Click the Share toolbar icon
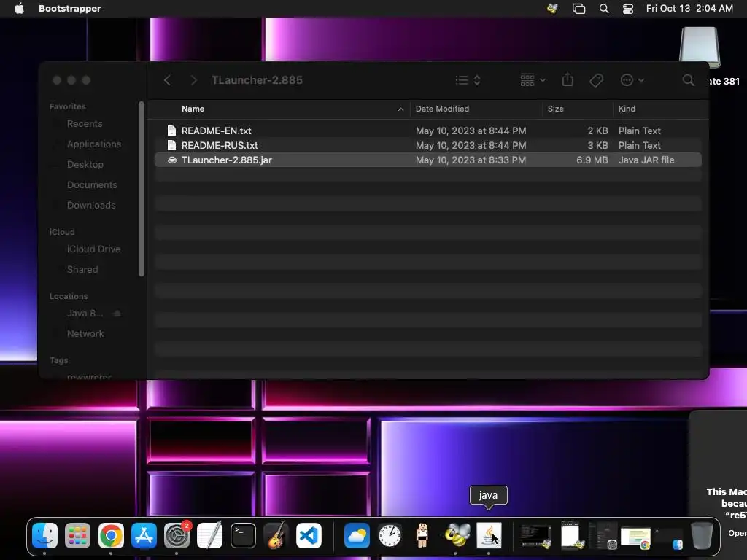The width and height of the screenshot is (747, 560). coord(568,79)
